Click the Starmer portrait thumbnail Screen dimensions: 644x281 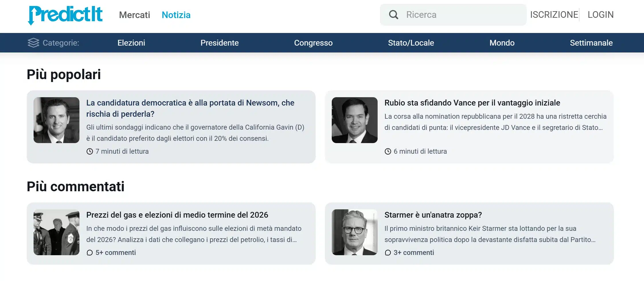(355, 232)
